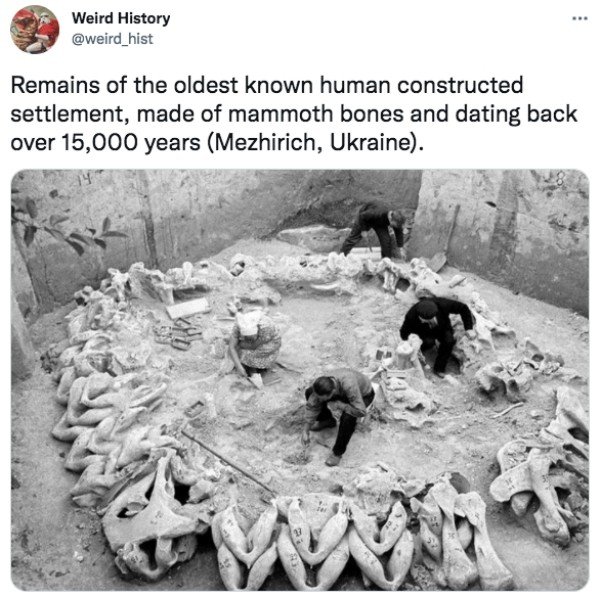
Task: Click the words Mezhirich, Ukraine in tweet
Action: pos(313,143)
